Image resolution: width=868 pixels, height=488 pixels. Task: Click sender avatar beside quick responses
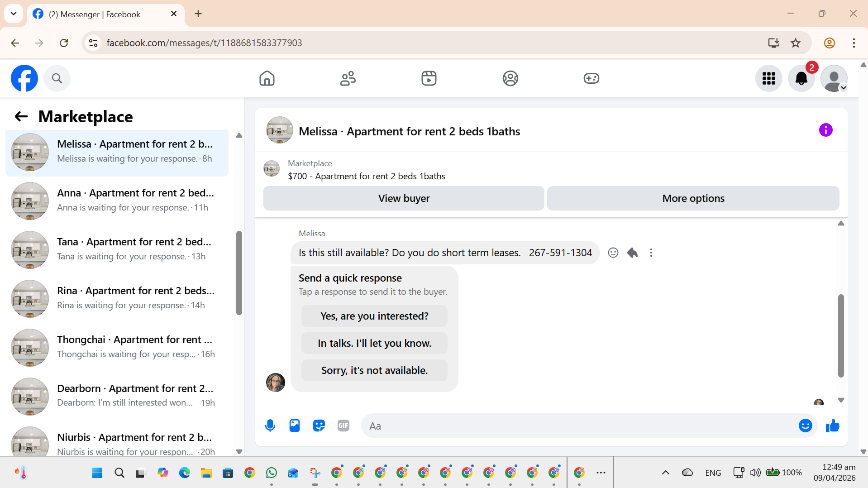(275, 383)
